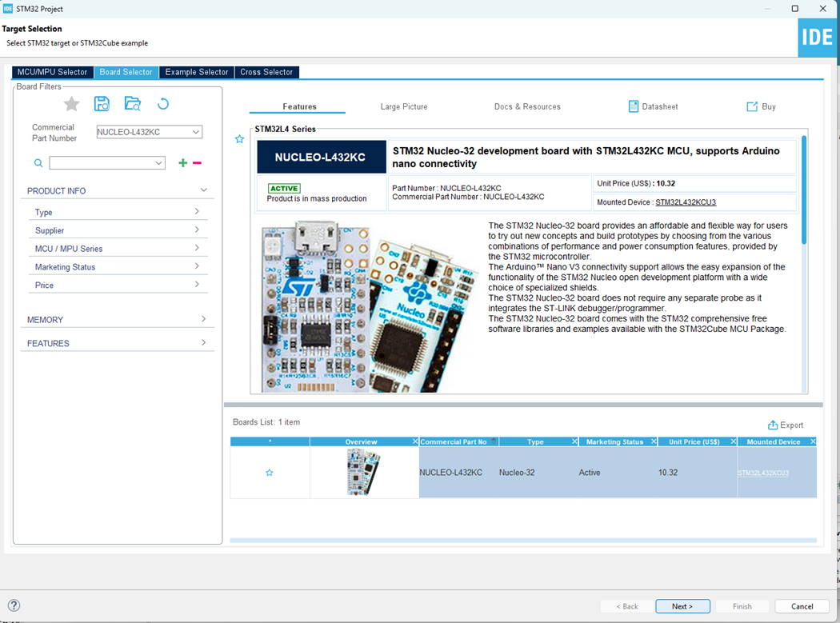Open the Commercial Part Number dropdown
The image size is (840, 623).
click(195, 132)
